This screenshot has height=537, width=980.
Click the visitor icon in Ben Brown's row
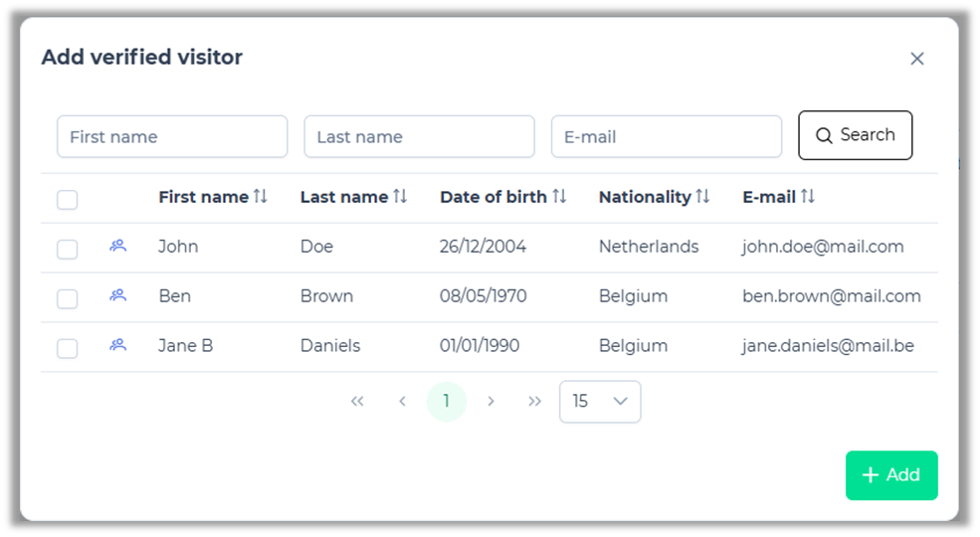[x=118, y=295]
